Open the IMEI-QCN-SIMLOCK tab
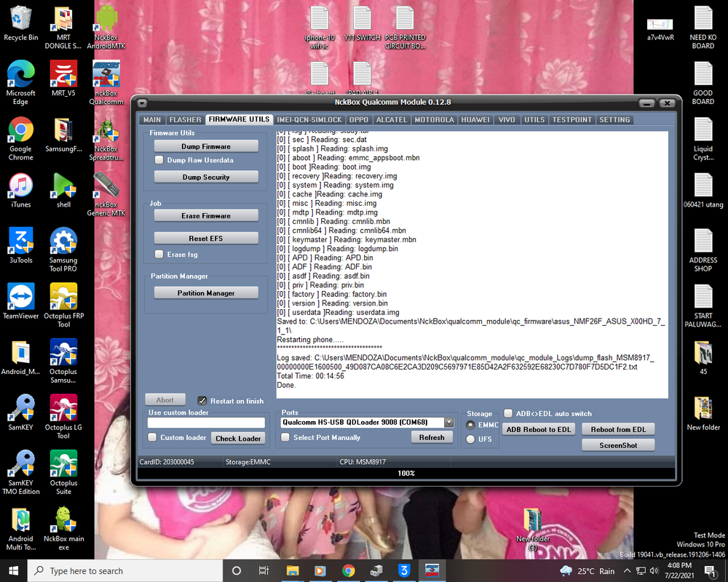The width and height of the screenshot is (728, 582). tap(309, 120)
